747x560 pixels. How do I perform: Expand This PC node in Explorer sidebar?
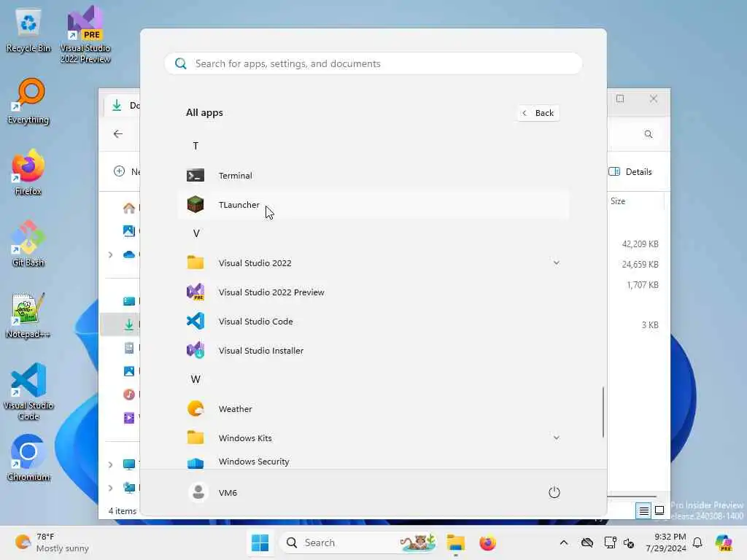(111, 464)
